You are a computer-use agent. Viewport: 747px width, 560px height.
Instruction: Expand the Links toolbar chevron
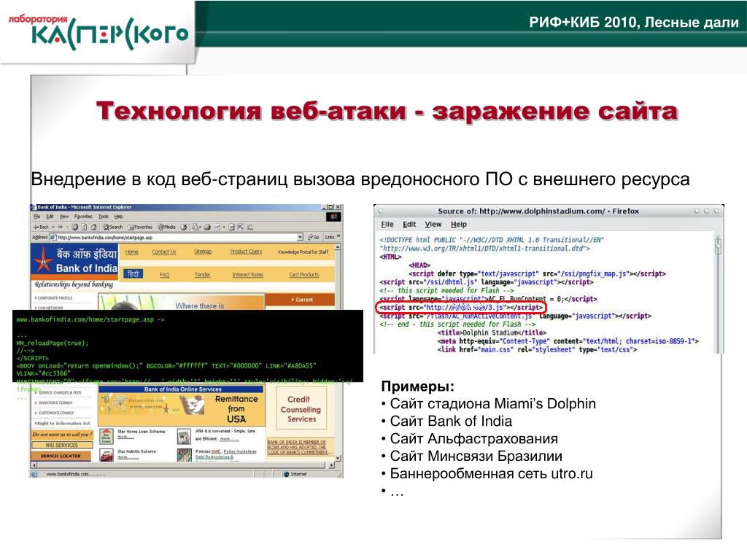point(338,236)
